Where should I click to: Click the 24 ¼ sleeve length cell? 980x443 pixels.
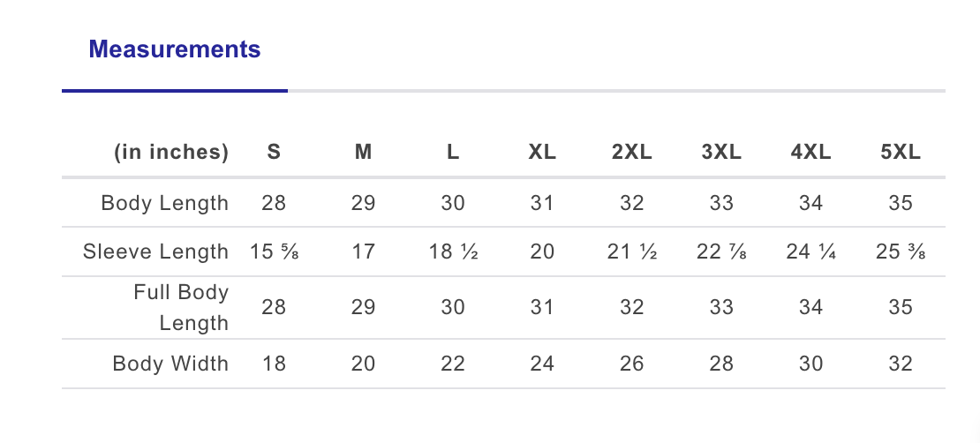810,252
